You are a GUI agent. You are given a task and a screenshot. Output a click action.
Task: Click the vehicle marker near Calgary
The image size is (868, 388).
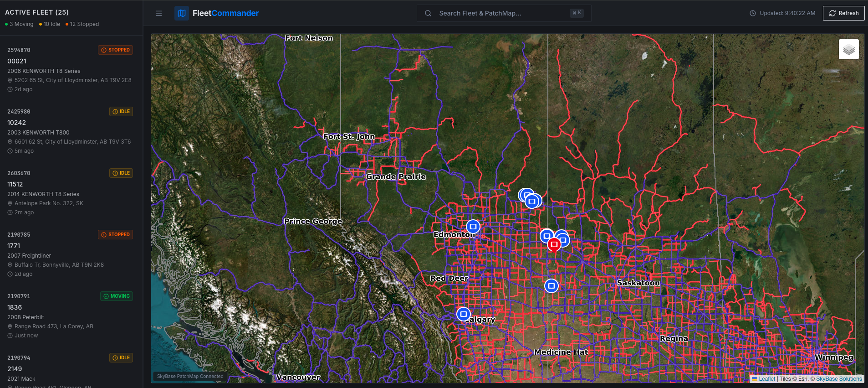coord(463,314)
